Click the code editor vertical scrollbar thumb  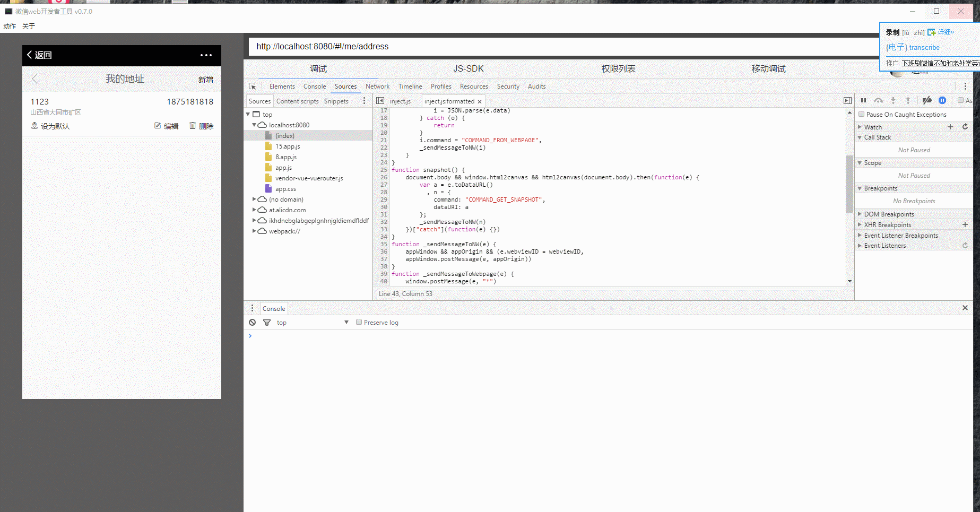(x=849, y=184)
